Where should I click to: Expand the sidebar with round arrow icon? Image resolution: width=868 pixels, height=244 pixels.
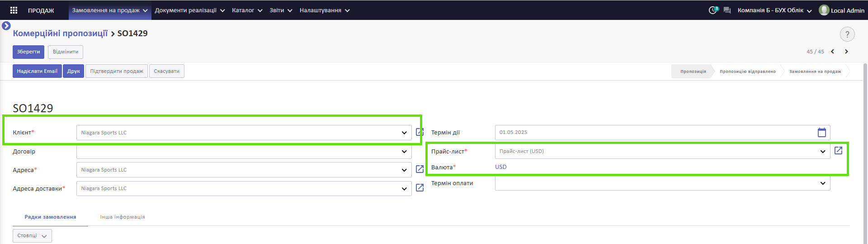[6, 26]
